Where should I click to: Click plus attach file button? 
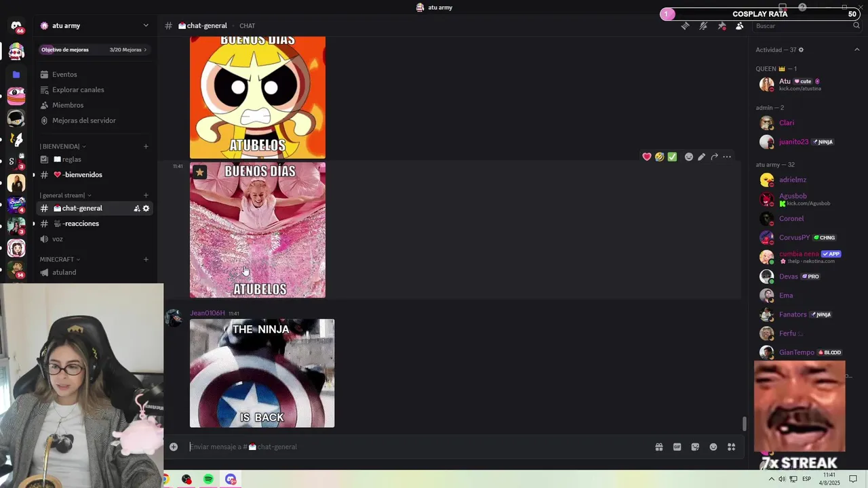(x=174, y=447)
